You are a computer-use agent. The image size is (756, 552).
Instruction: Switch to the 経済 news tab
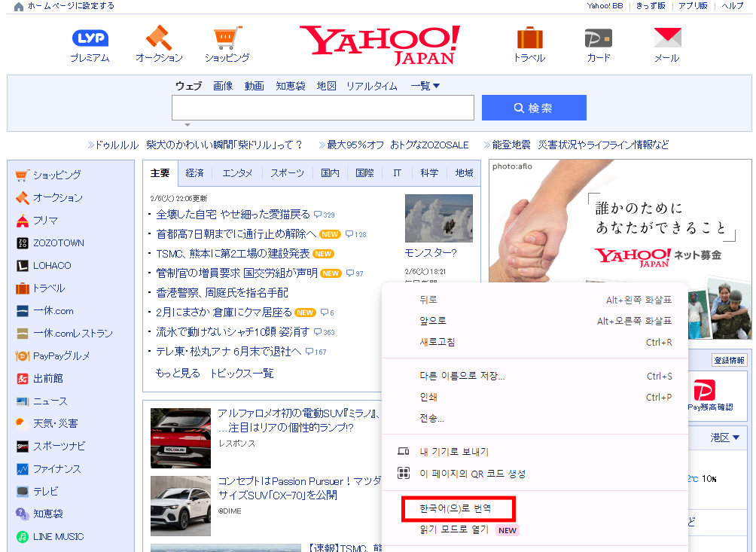tap(195, 173)
